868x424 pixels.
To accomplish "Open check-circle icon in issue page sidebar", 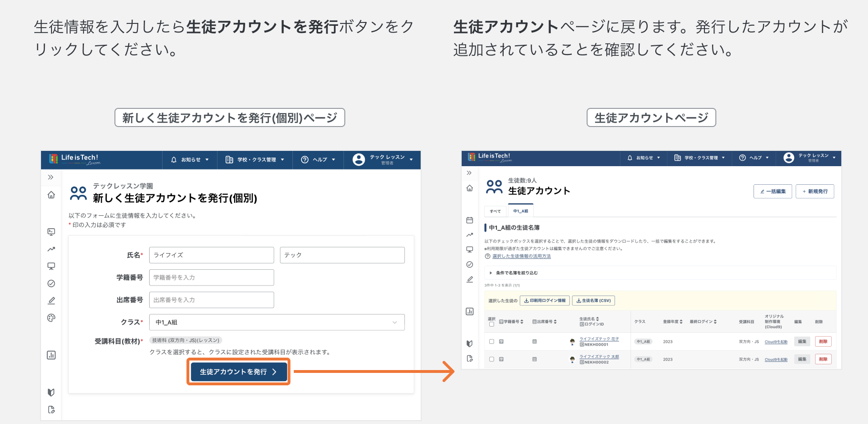I will (x=51, y=284).
